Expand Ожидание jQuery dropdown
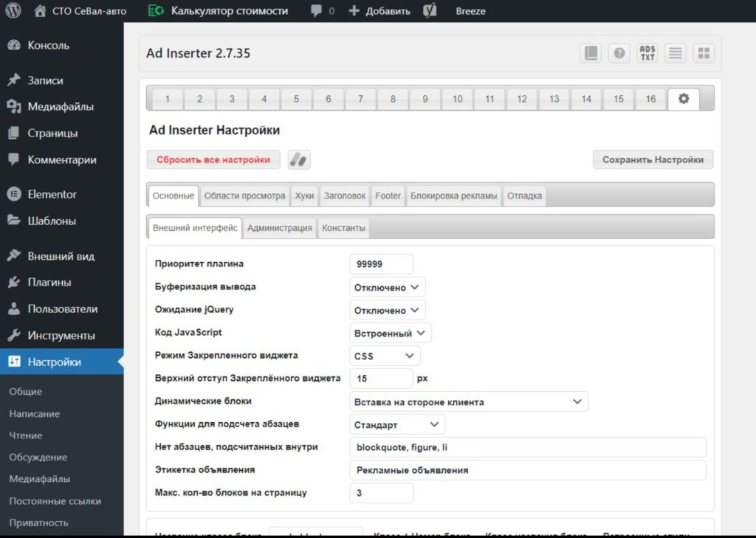Viewport: 756px width, 538px height. point(387,311)
